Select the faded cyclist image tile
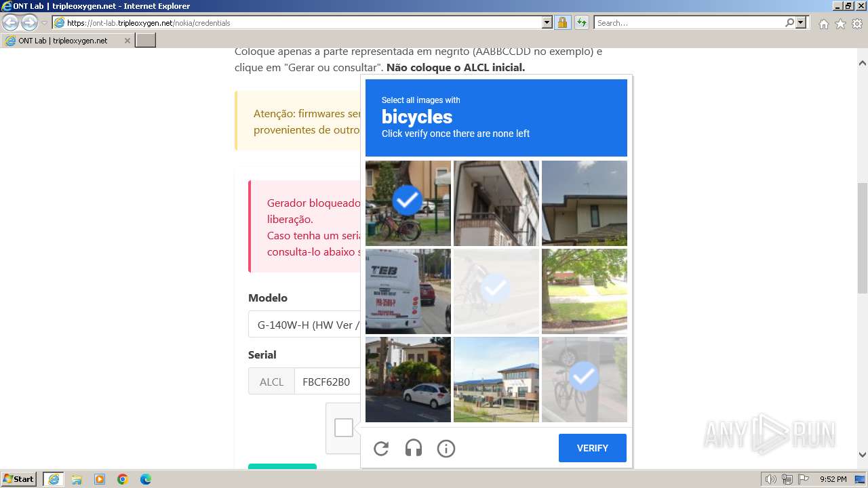Image resolution: width=868 pixels, height=488 pixels. coord(496,291)
